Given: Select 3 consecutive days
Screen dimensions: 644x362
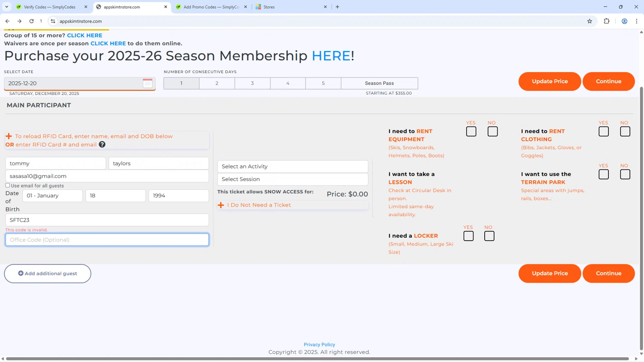Looking at the screenshot, I should 252,83.
